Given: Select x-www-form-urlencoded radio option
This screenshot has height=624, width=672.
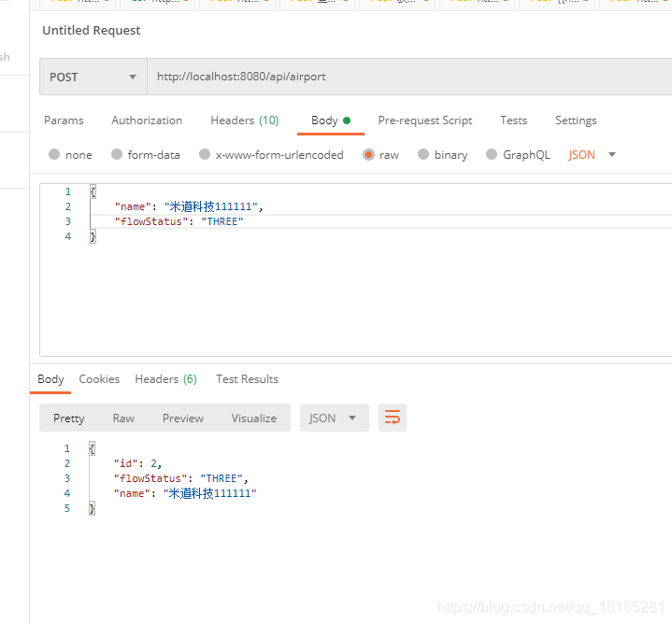Looking at the screenshot, I should click(x=205, y=154).
